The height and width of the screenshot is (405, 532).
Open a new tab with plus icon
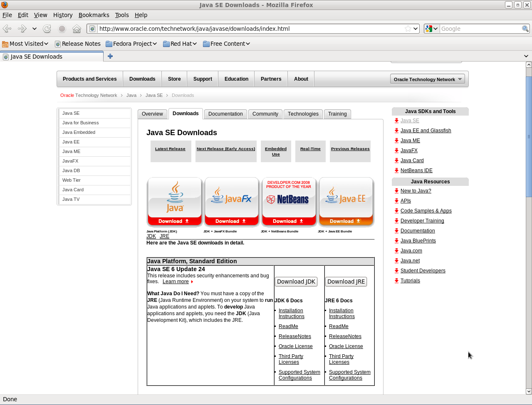[110, 56]
